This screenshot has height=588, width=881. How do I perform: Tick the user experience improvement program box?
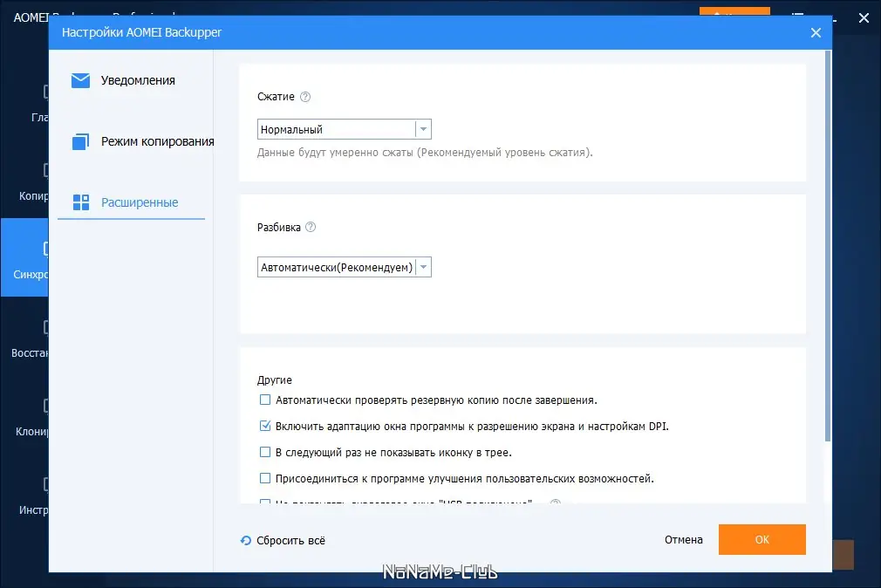click(265, 478)
